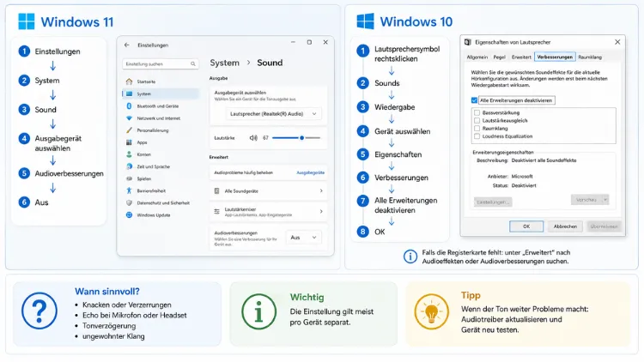This screenshot has height=362, width=644.
Task: Click the Einstellungen... button in properties dialog
Action: tap(493, 202)
